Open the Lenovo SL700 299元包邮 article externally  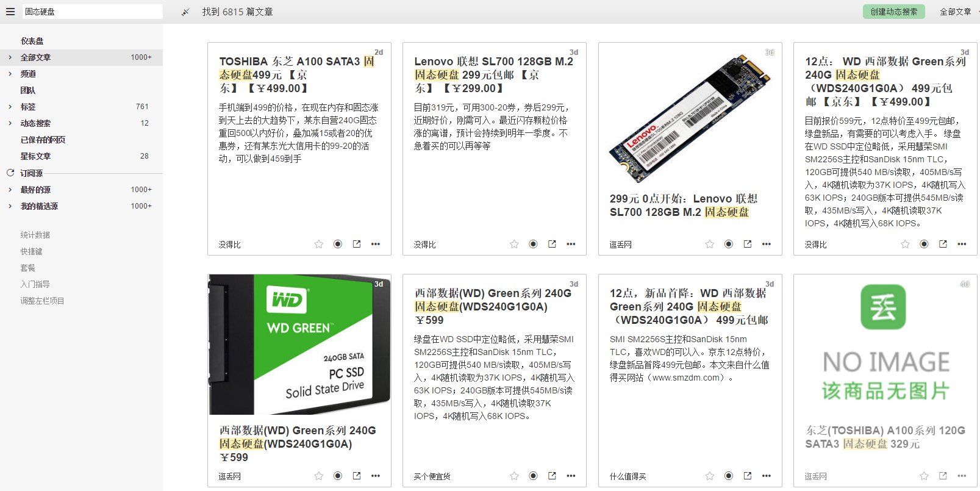tap(552, 244)
